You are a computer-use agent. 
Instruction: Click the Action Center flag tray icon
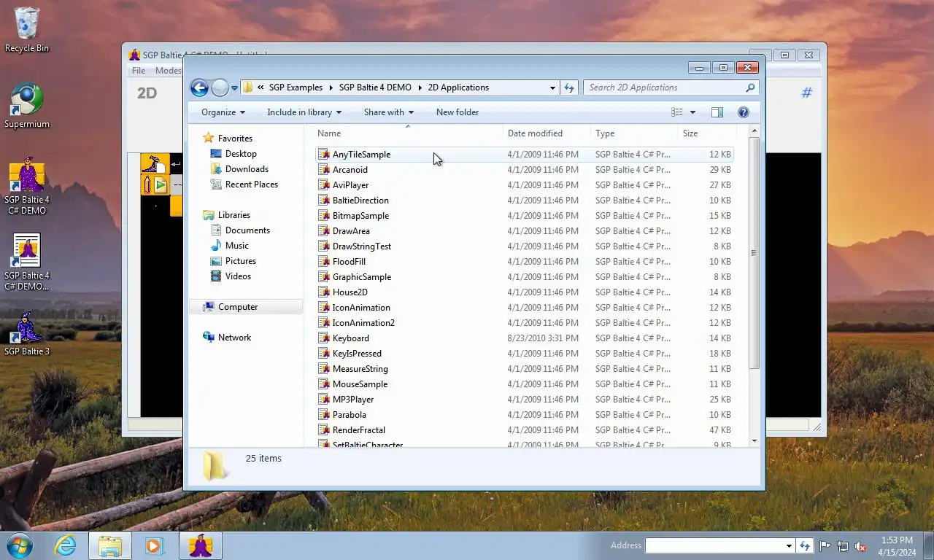(x=825, y=546)
